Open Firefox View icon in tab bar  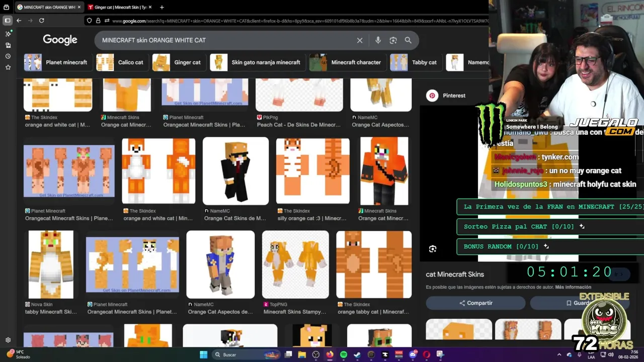coord(6,7)
